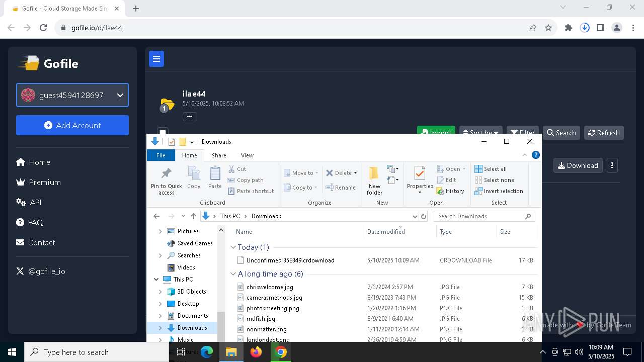The width and height of the screenshot is (644, 362).
Task: Click the Properties icon in the ribbon
Action: click(420, 173)
